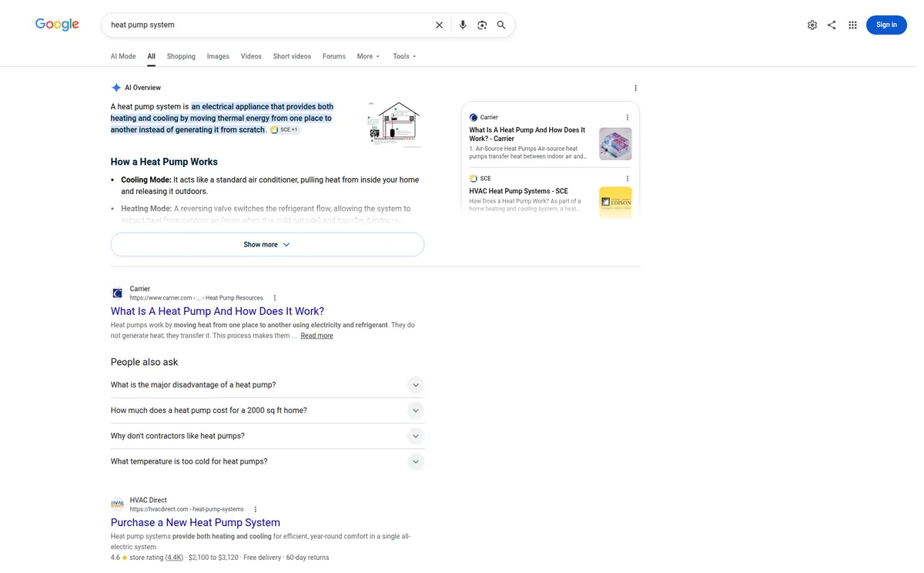Expand "What temperature is too cold" question
The image size is (924, 573).
(x=267, y=461)
